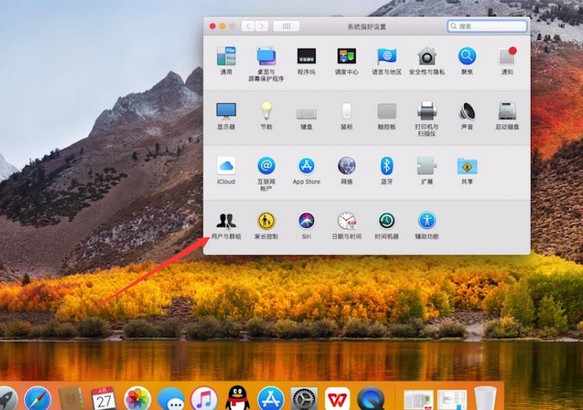Click the Show All grid button
The width and height of the screenshot is (583, 410).
[x=286, y=26]
